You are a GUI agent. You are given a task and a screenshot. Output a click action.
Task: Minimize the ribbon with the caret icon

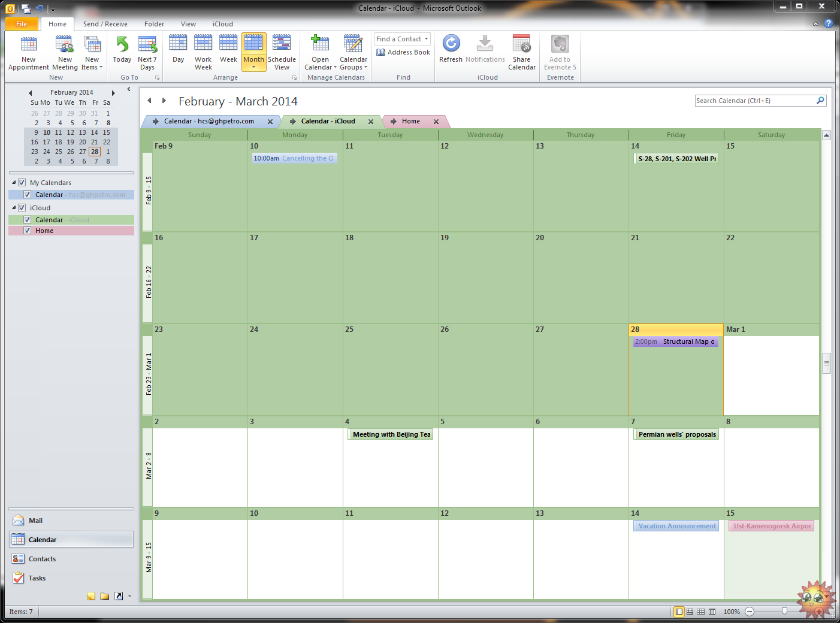(x=815, y=24)
